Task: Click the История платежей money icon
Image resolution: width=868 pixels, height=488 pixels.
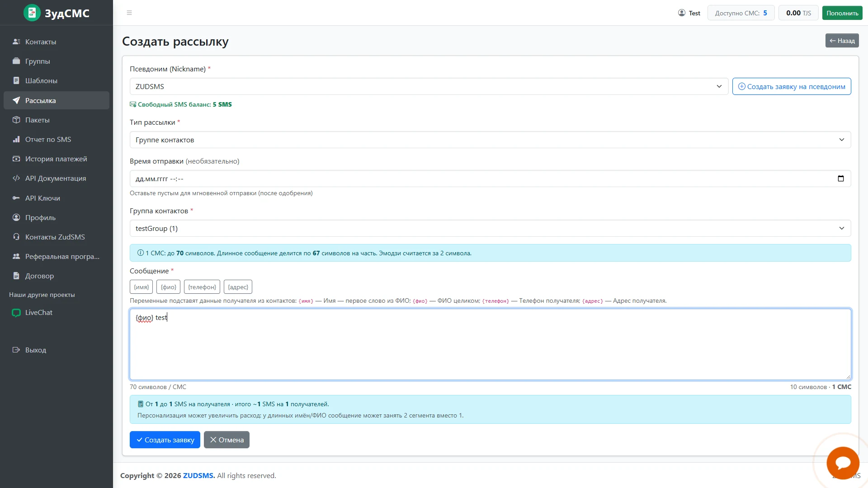Action: [16, 159]
